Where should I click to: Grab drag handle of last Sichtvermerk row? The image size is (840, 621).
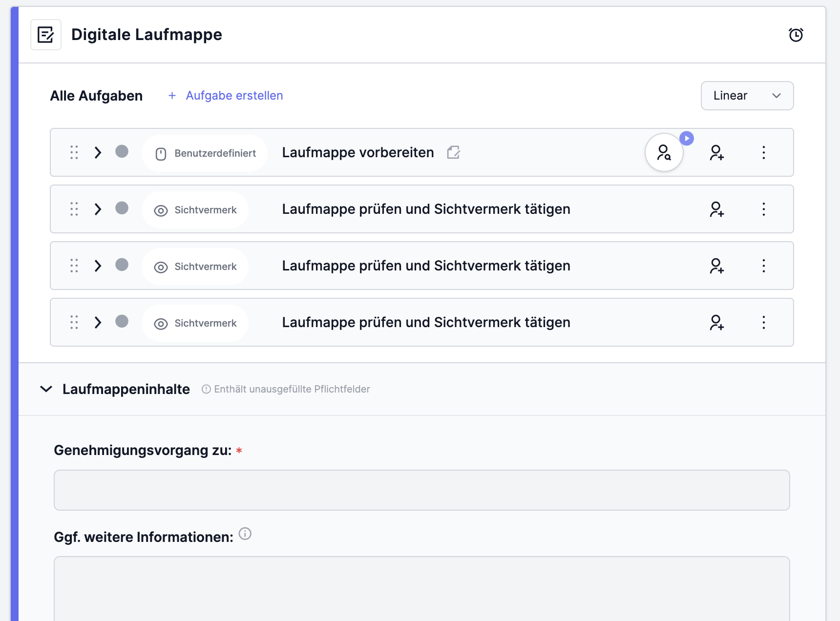click(74, 322)
